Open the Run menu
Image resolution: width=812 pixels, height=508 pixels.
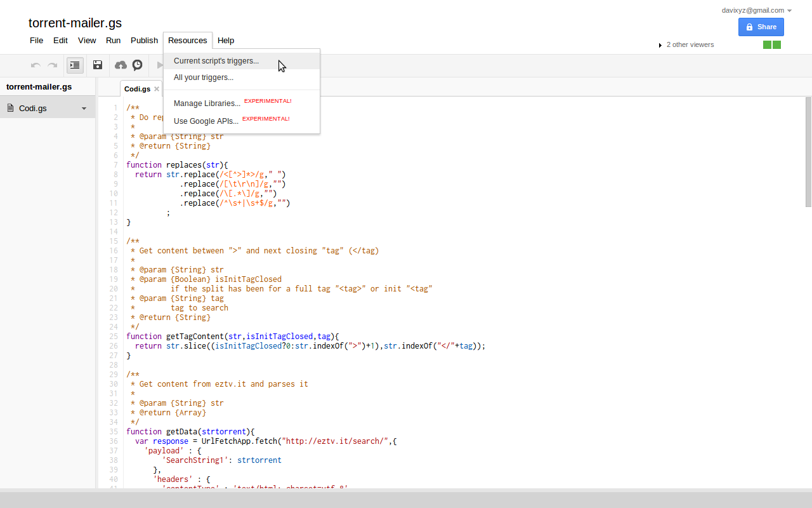tap(113, 40)
